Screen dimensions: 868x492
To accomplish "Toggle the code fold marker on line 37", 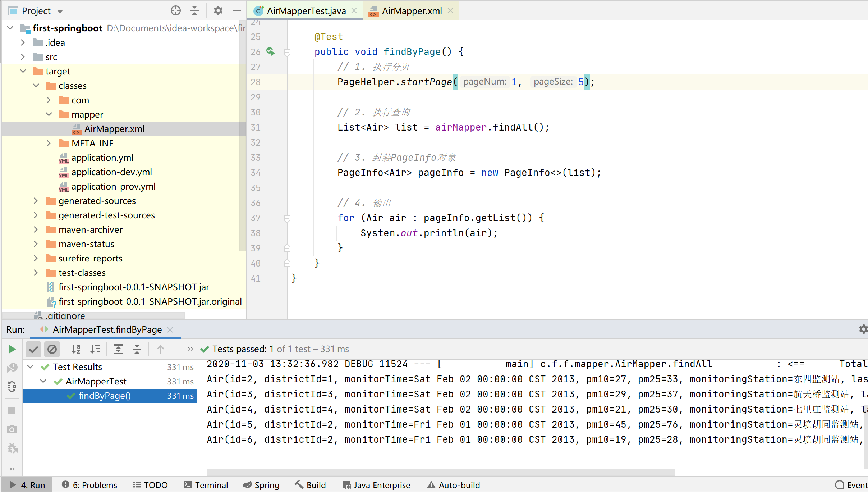I will point(287,218).
